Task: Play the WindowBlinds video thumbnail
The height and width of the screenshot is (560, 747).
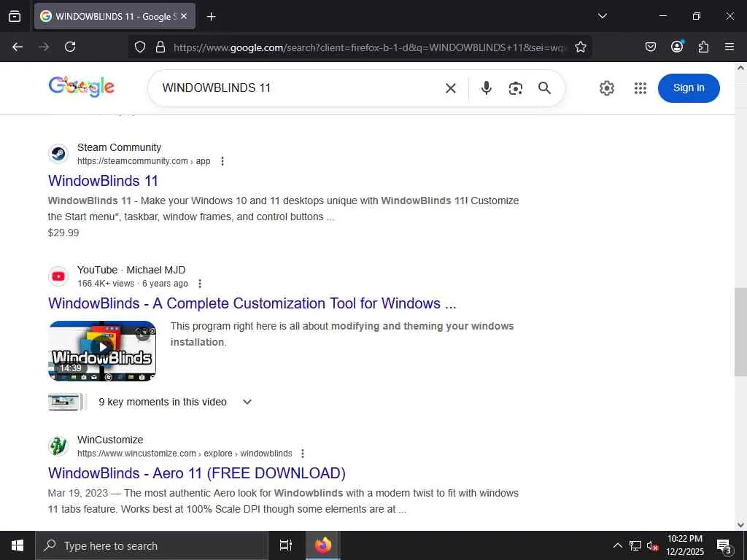Action: click(x=102, y=351)
